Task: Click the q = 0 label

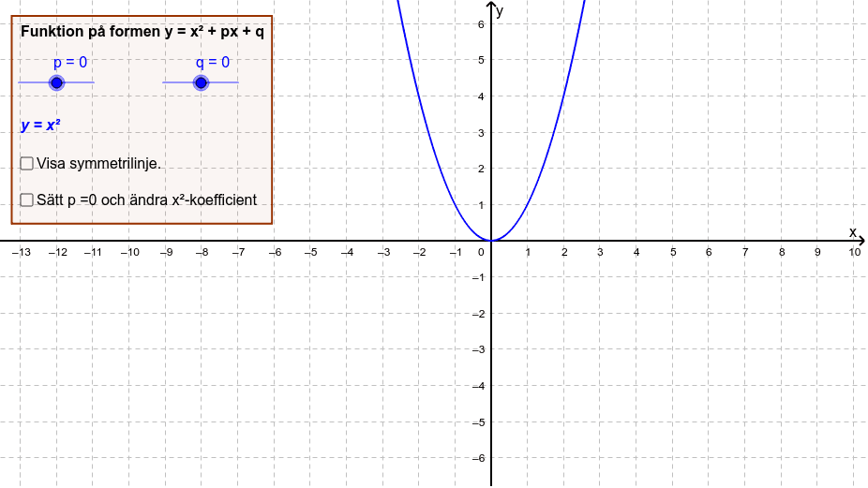Action: click(213, 62)
